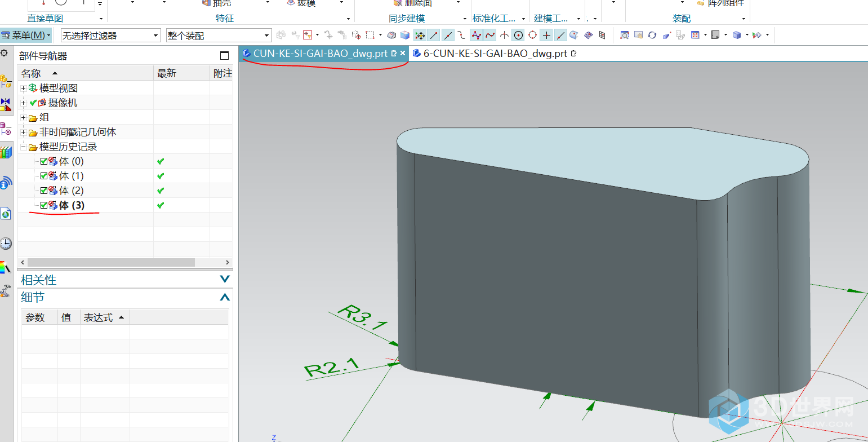Select 体 (0) in model history

click(x=72, y=161)
